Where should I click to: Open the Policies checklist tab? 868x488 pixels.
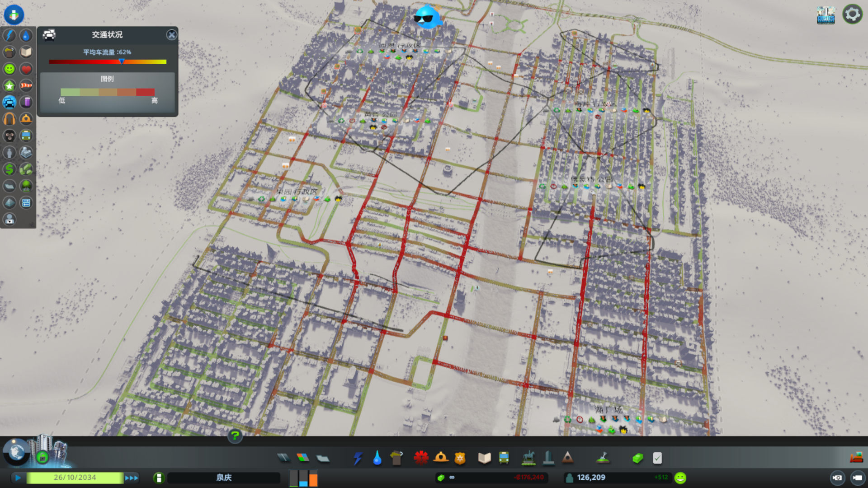(x=657, y=458)
